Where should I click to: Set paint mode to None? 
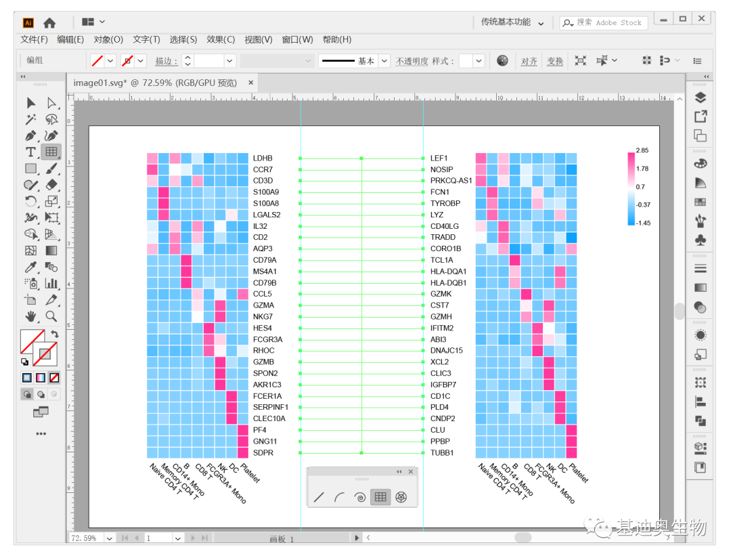click(54, 377)
